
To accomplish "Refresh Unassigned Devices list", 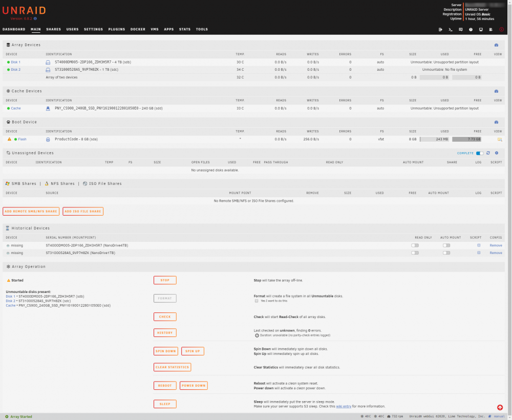I will coord(488,153).
